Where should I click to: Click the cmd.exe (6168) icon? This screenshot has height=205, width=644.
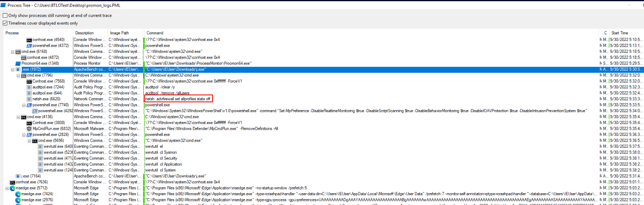pyautogui.click(x=18, y=52)
